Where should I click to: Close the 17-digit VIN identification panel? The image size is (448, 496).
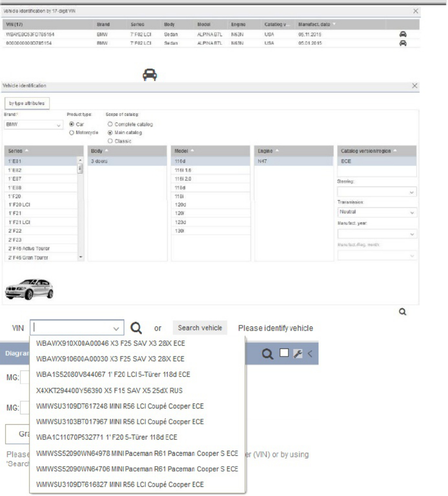click(415, 11)
